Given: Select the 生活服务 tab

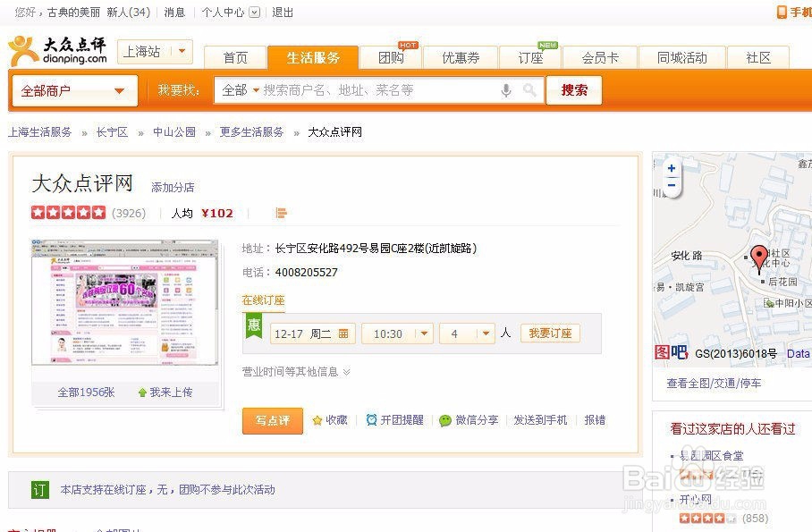Looking at the screenshot, I should (x=313, y=58).
